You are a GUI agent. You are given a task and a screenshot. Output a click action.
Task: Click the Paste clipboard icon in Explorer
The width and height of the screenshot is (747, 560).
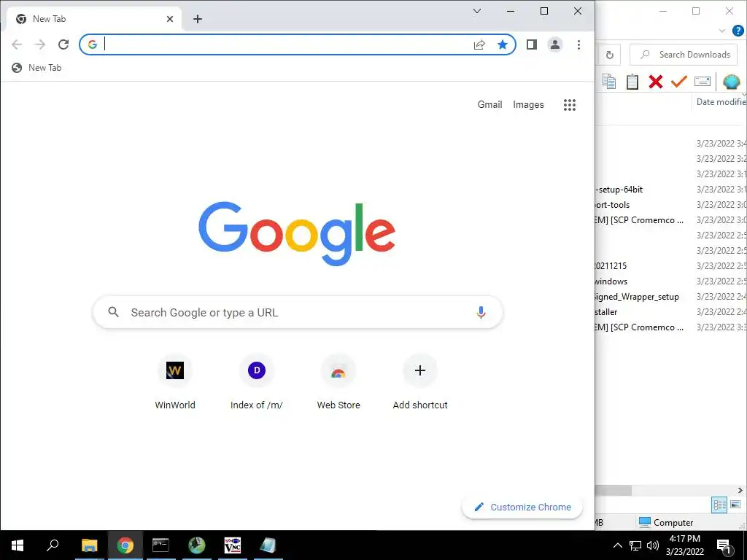click(x=632, y=82)
